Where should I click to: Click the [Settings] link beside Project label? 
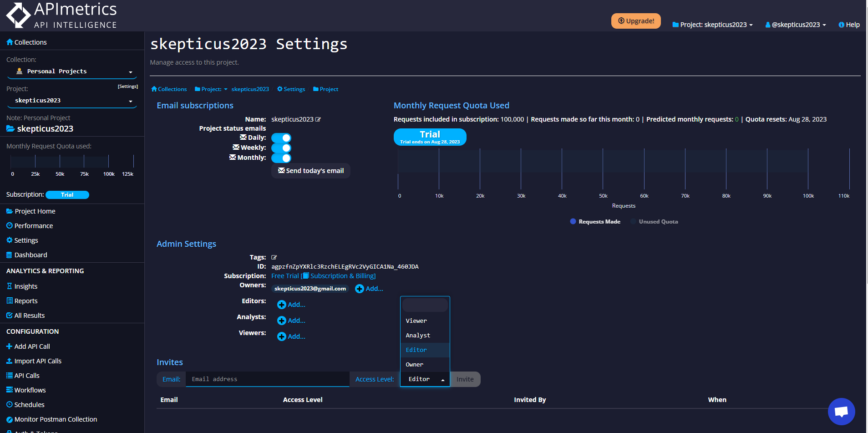127,86
